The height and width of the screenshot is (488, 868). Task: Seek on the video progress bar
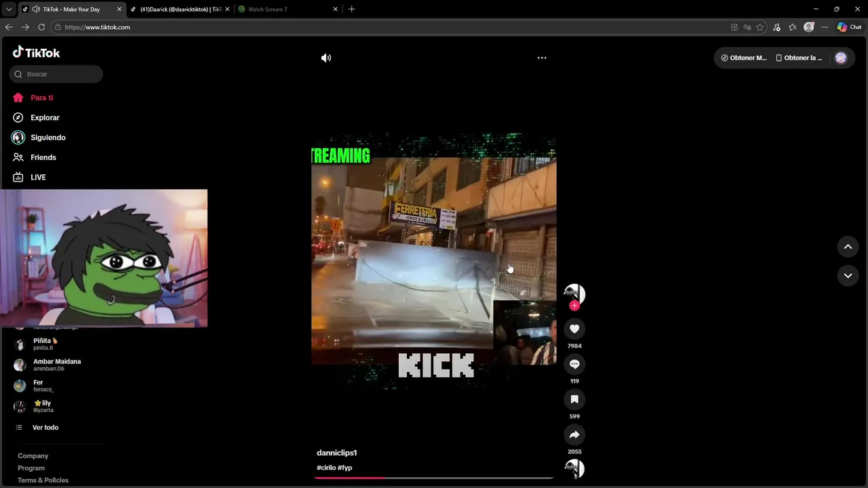tap(434, 478)
